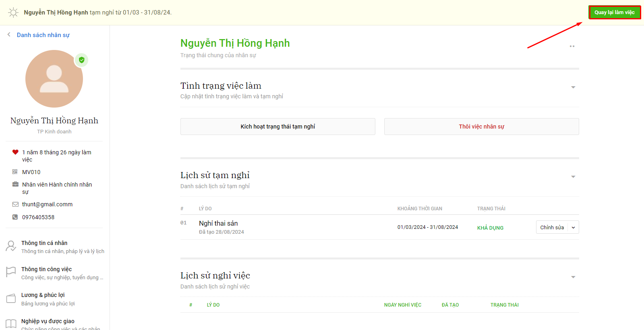Click KHOẢNG THỜI GIAN column header
644x330 pixels.
point(420,209)
